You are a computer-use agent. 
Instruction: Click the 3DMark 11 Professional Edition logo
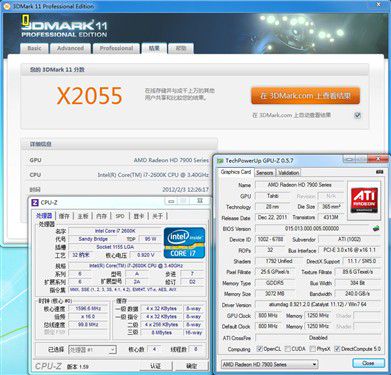[x=64, y=27]
